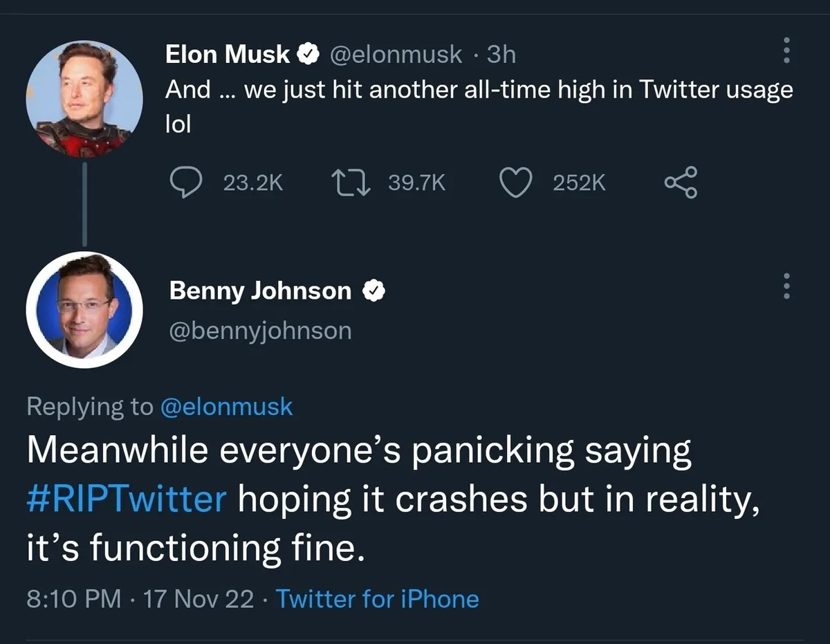Viewport: 830px width, 644px height.
Task: Open more options on Benny Johnson's tweet
Action: 785,286
